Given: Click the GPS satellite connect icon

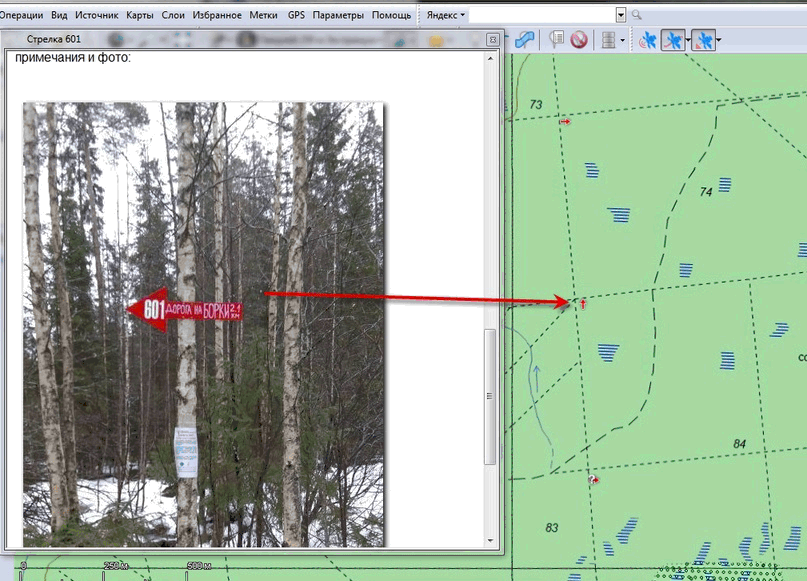Looking at the screenshot, I should (x=649, y=40).
